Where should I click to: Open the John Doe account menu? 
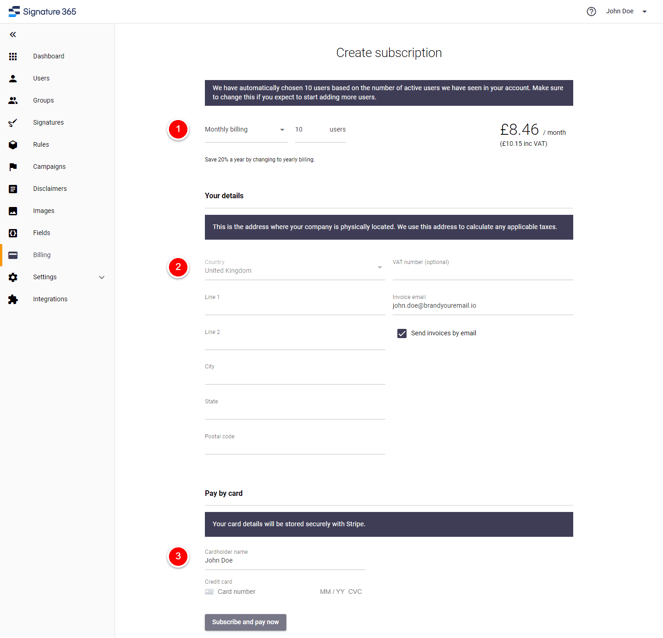[x=626, y=11]
